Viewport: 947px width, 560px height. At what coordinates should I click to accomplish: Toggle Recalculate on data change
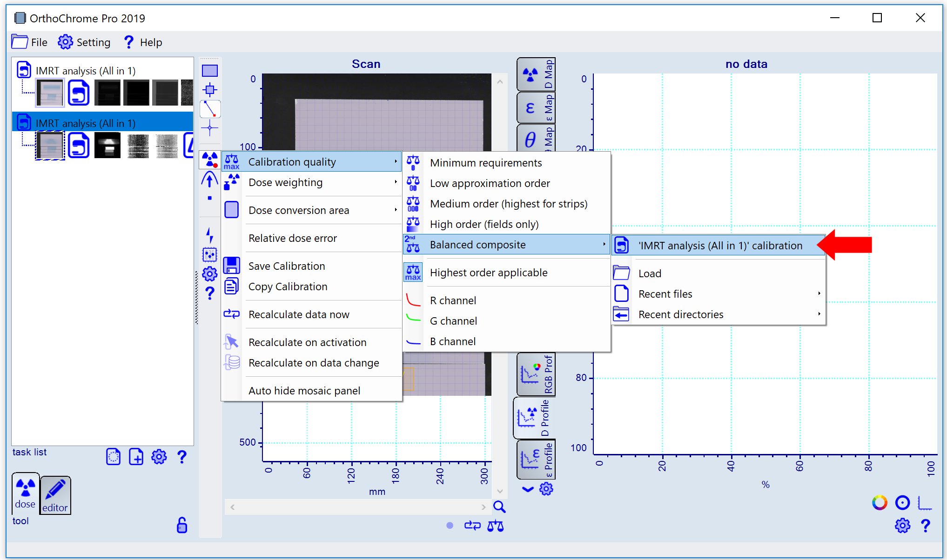313,363
